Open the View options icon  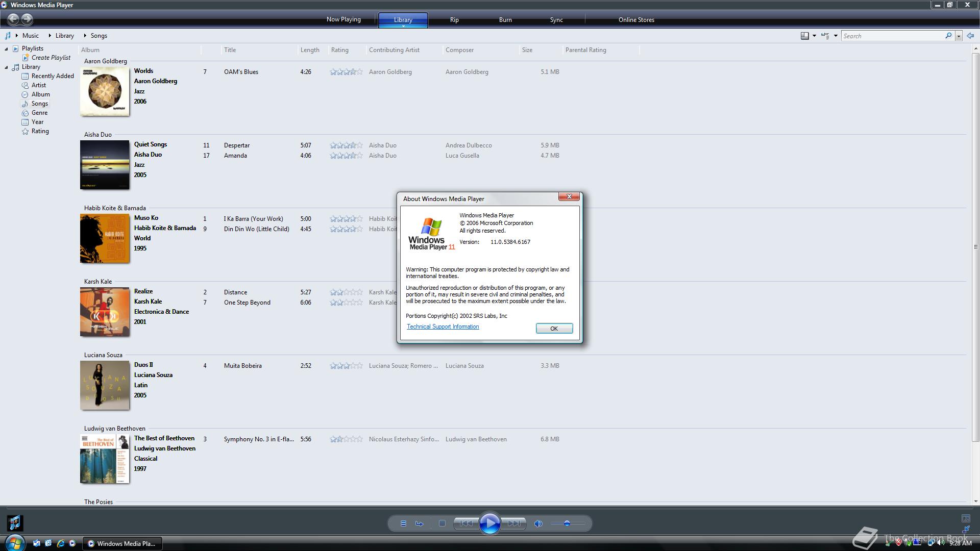[825, 36]
